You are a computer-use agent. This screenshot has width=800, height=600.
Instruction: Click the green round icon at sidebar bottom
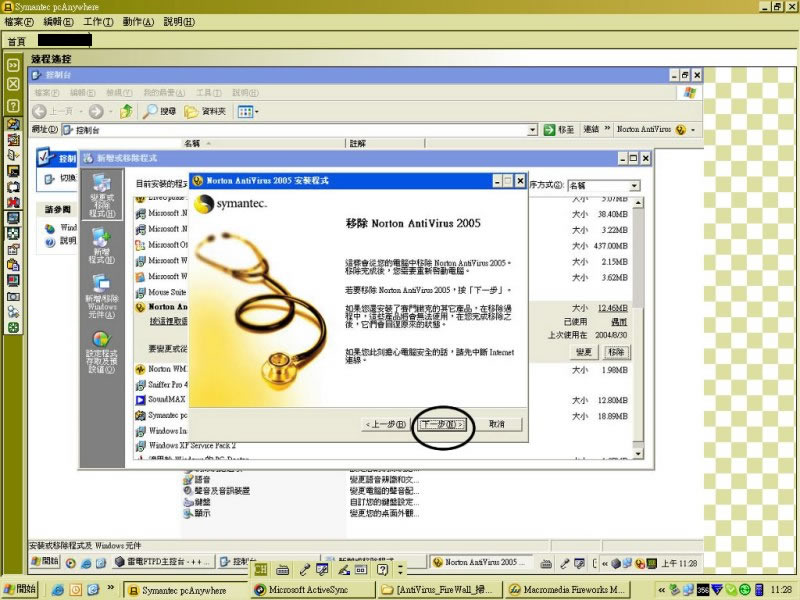13,328
